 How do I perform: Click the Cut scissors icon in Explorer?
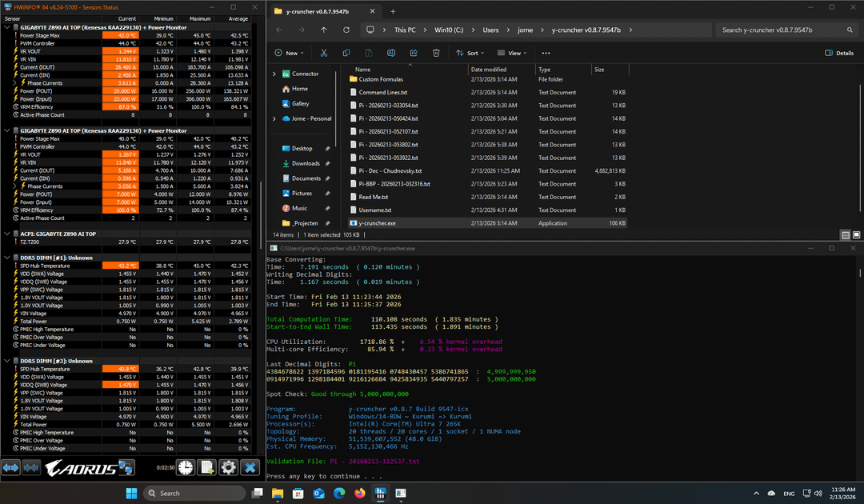[x=324, y=53]
